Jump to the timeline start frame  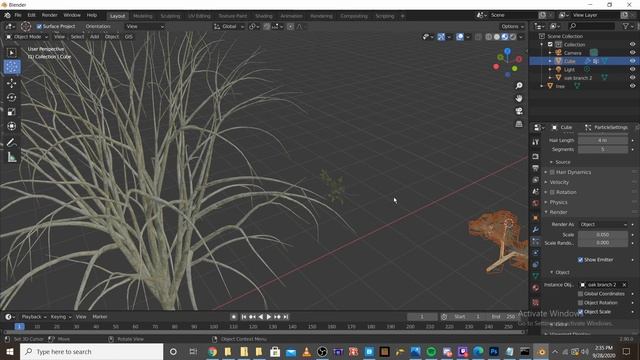click(x=244, y=317)
